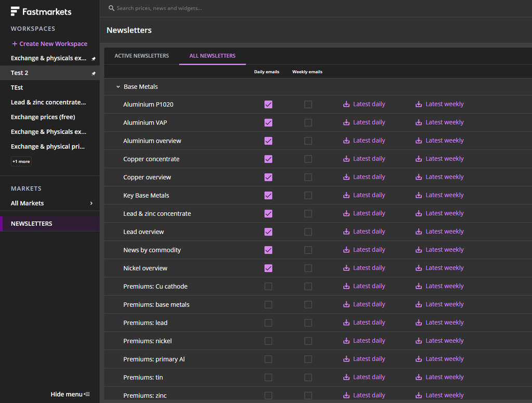Image resolution: width=532 pixels, height=403 pixels.
Task: Click the Fastmarkets logo icon
Action: click(x=15, y=11)
